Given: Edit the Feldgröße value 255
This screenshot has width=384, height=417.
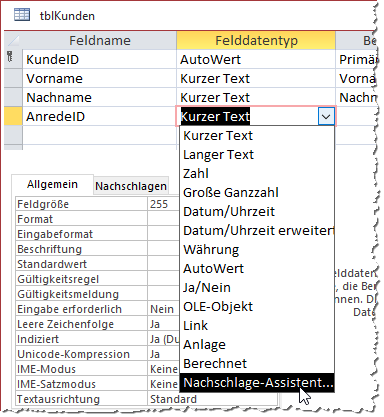Looking at the screenshot, I should point(164,204).
